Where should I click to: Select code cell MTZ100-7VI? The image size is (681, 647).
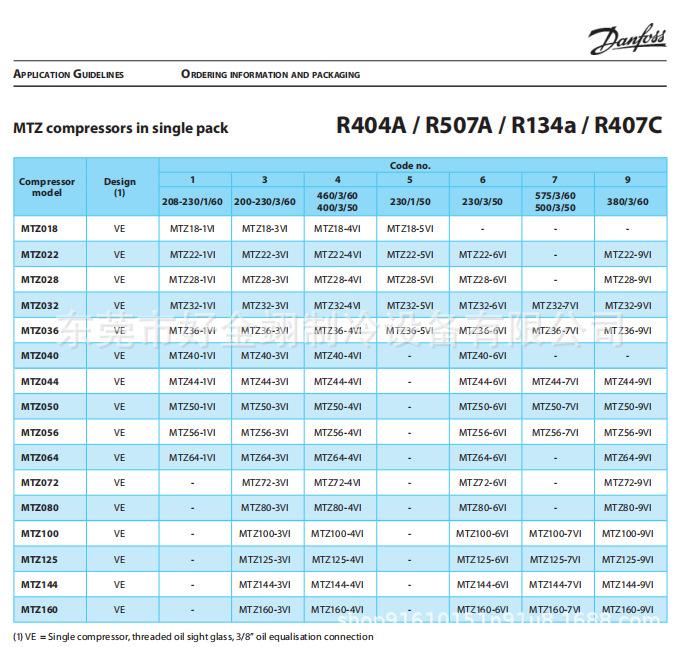coord(555,534)
